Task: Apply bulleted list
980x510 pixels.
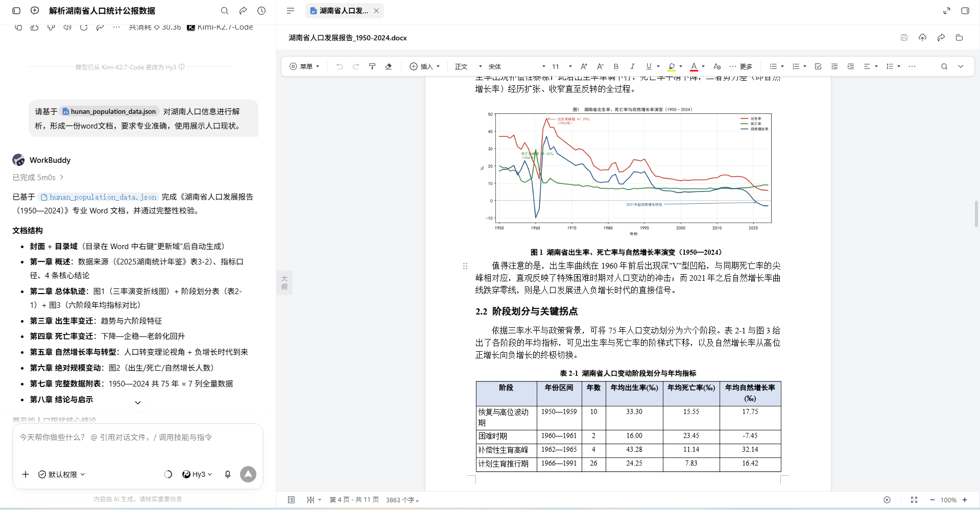Action: coord(774,66)
